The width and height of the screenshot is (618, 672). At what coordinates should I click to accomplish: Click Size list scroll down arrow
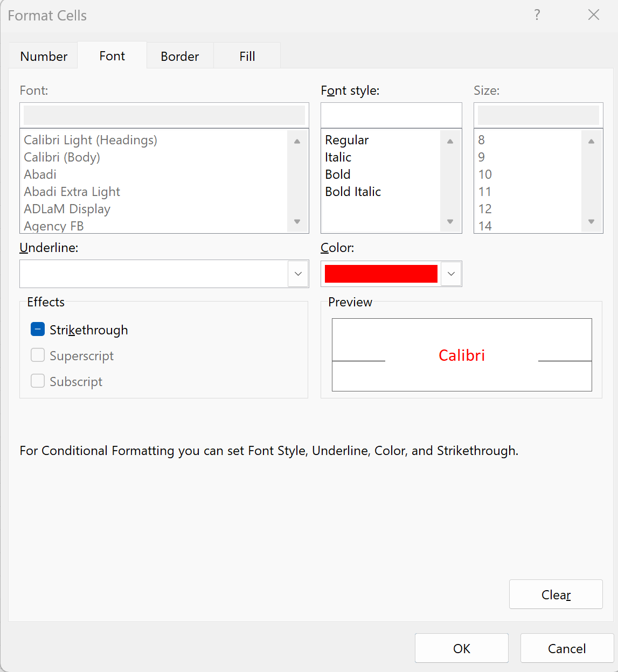click(x=591, y=221)
